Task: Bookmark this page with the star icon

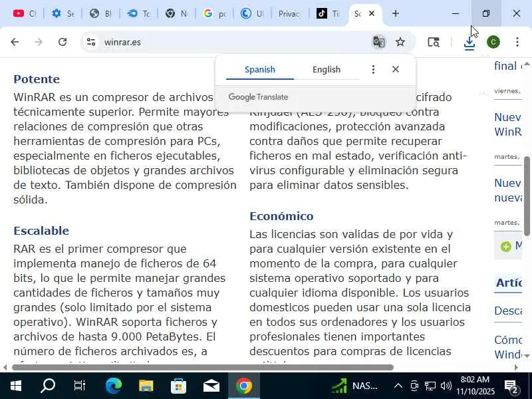Action: [x=400, y=42]
